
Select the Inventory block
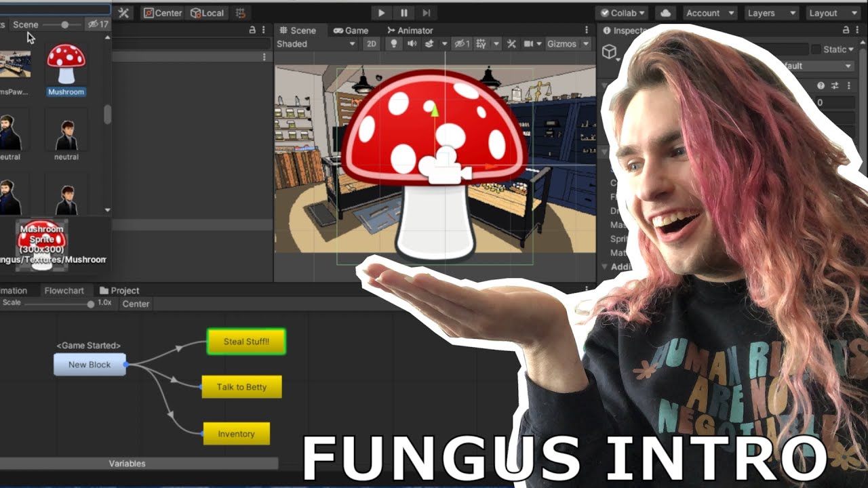pos(236,434)
